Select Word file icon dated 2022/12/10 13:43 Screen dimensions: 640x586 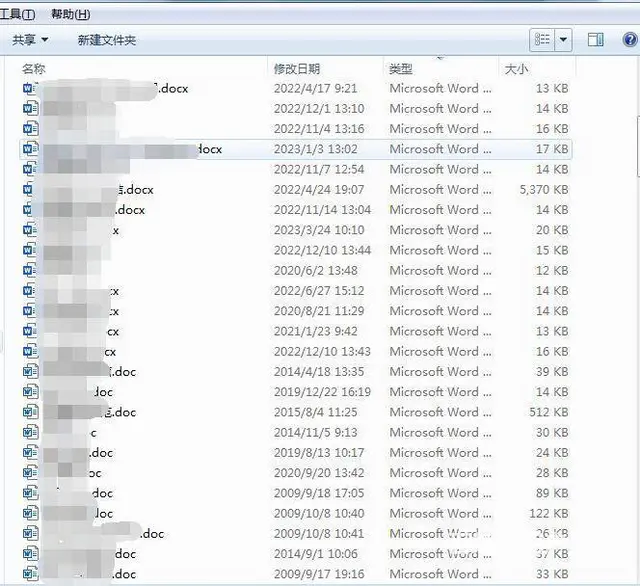(x=30, y=351)
